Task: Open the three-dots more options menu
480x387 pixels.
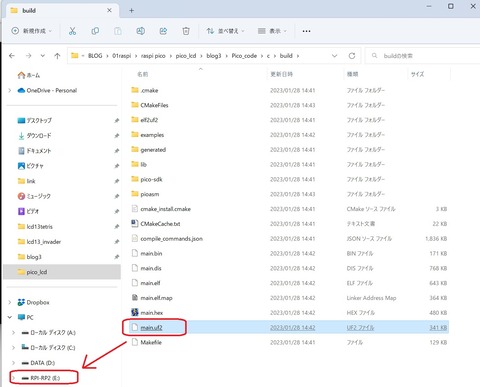Action: 306,31
